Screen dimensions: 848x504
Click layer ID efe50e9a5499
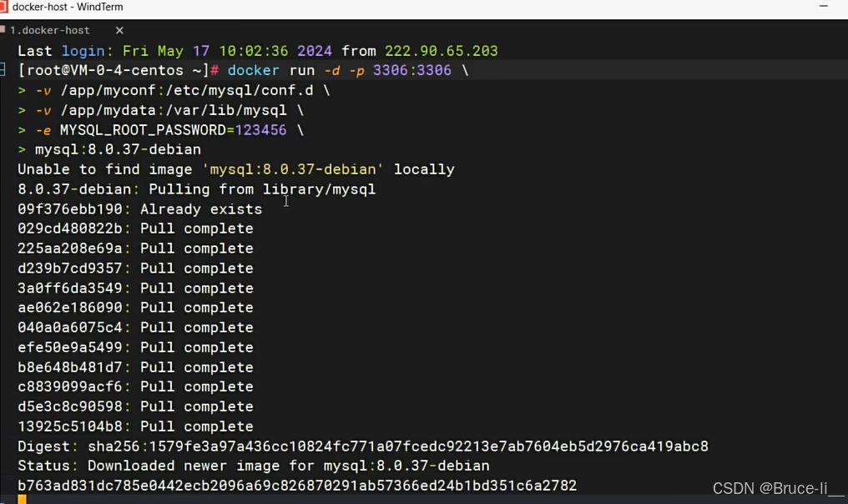click(70, 347)
